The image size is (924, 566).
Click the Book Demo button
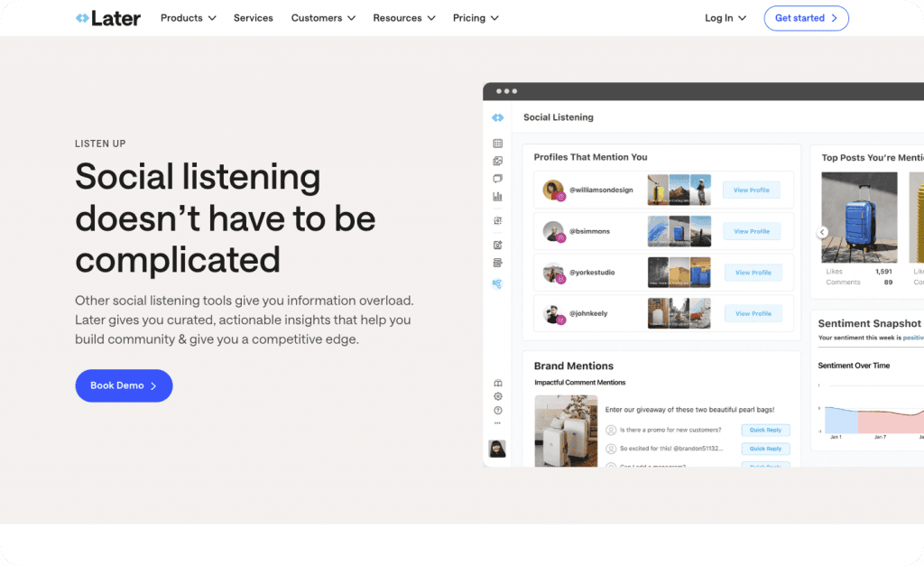124,385
